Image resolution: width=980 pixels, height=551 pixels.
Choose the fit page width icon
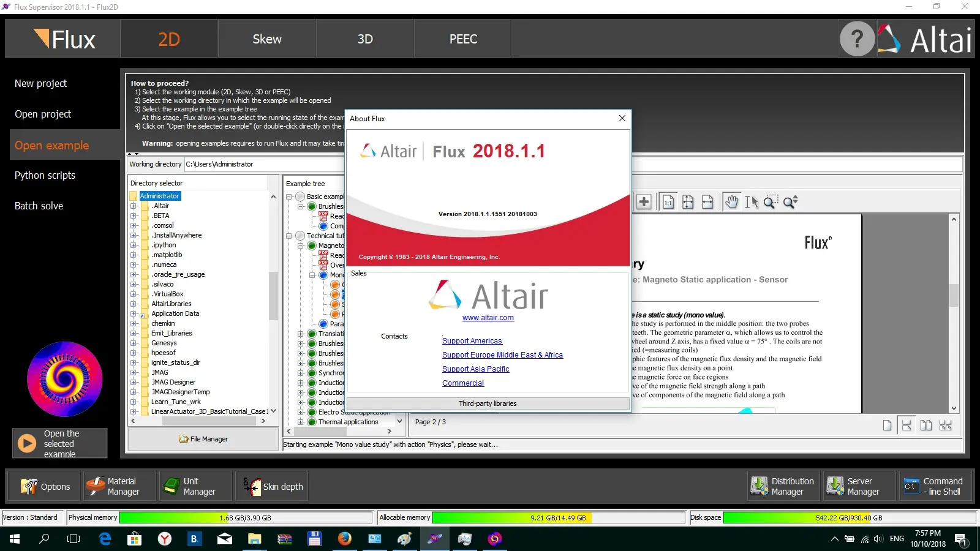(707, 202)
